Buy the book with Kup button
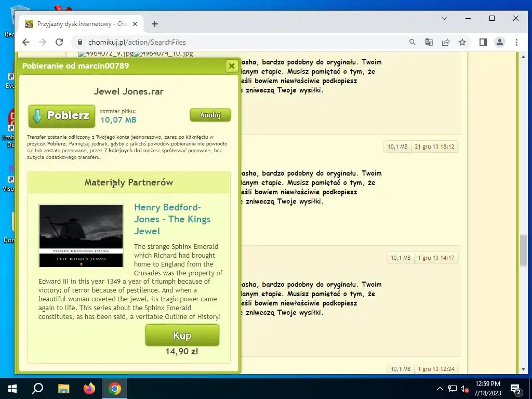Viewport: 532px width, 399px height. tap(182, 335)
